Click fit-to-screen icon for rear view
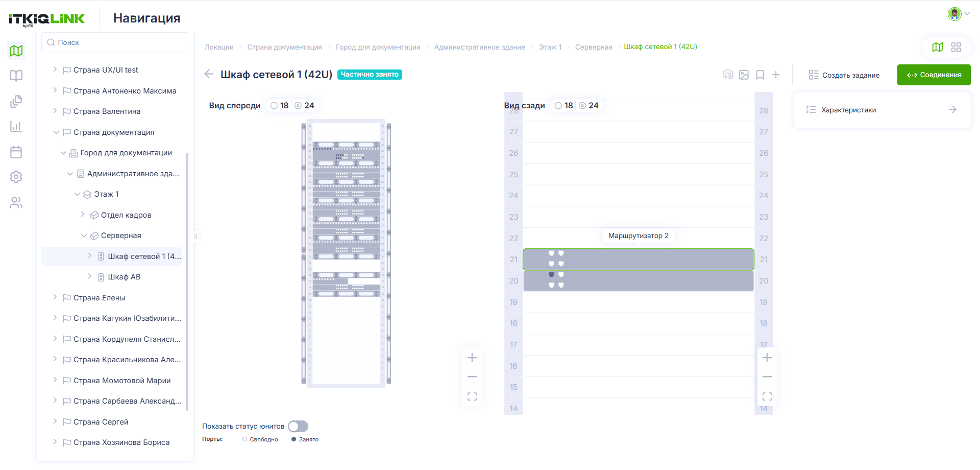 pyautogui.click(x=767, y=396)
